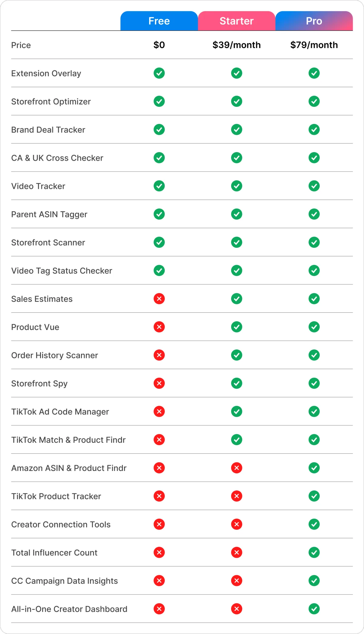
Task: Click the Order History Scanner label
Action: [x=55, y=355]
